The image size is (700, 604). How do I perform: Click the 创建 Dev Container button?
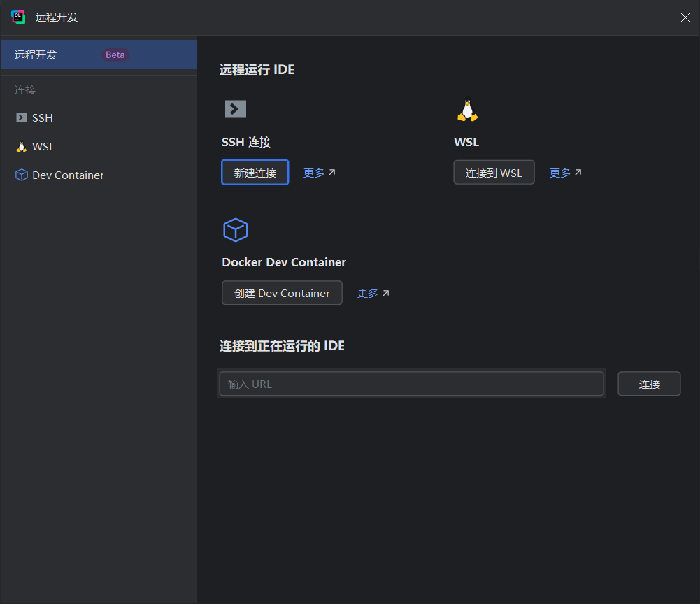pyautogui.click(x=282, y=293)
